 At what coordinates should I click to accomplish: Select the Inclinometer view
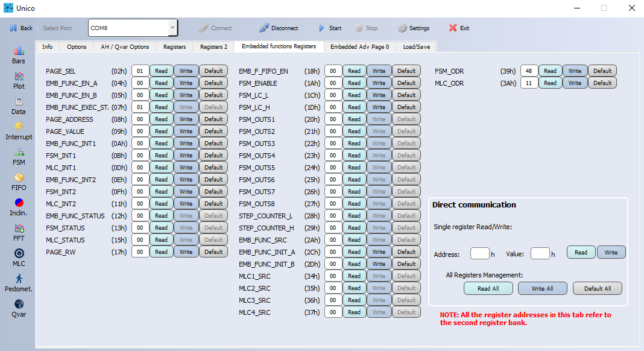click(x=19, y=207)
